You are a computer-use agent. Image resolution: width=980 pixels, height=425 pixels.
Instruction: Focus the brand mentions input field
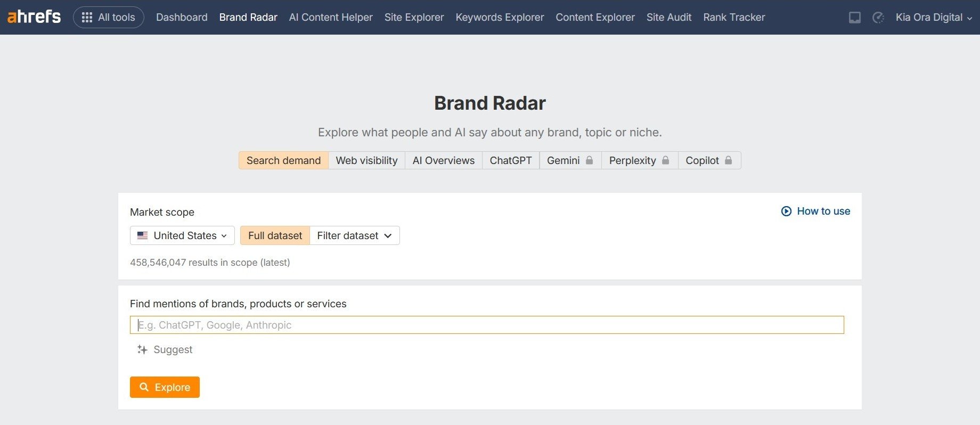click(487, 325)
